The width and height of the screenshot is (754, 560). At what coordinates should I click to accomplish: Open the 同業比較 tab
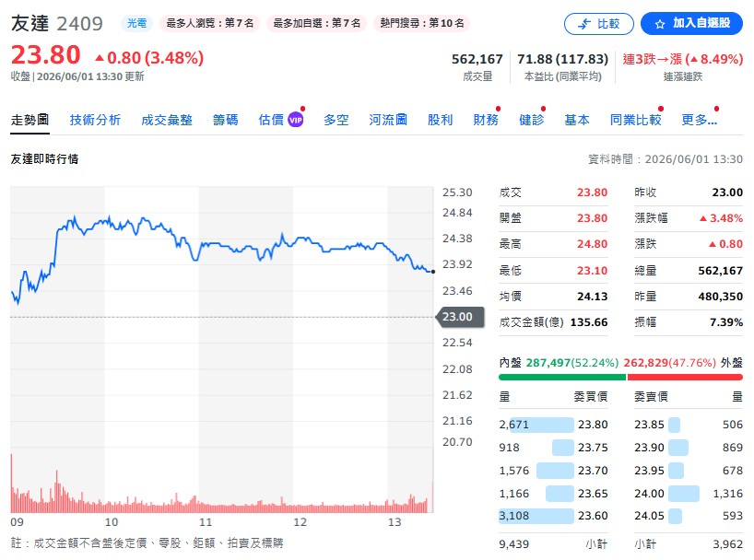(636, 120)
